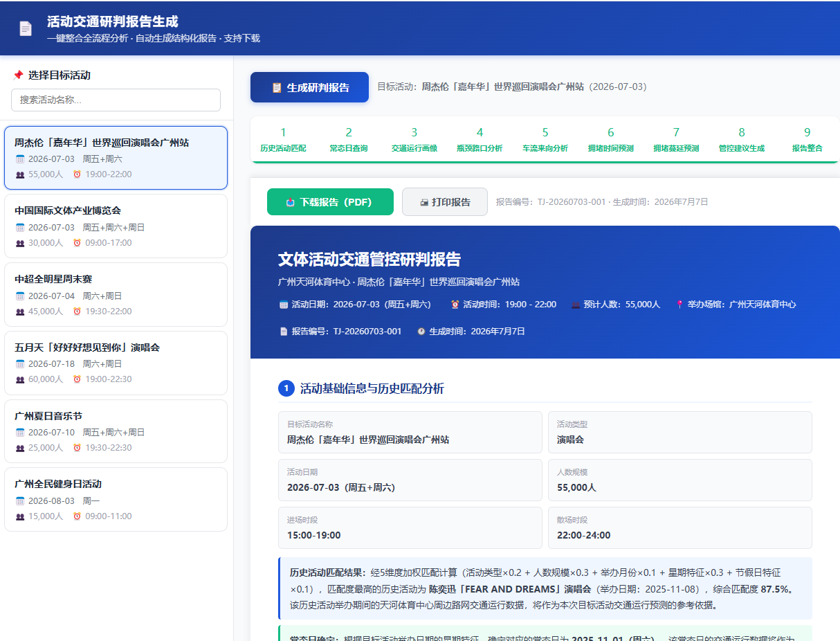Click the document icon in the header
Viewport: 840px width, 641px height.
26,28
